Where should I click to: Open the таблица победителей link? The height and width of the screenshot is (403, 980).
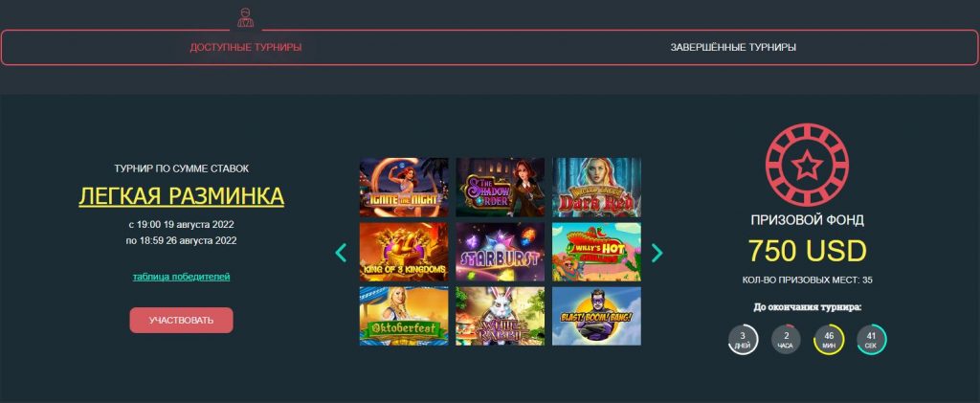[x=181, y=276]
